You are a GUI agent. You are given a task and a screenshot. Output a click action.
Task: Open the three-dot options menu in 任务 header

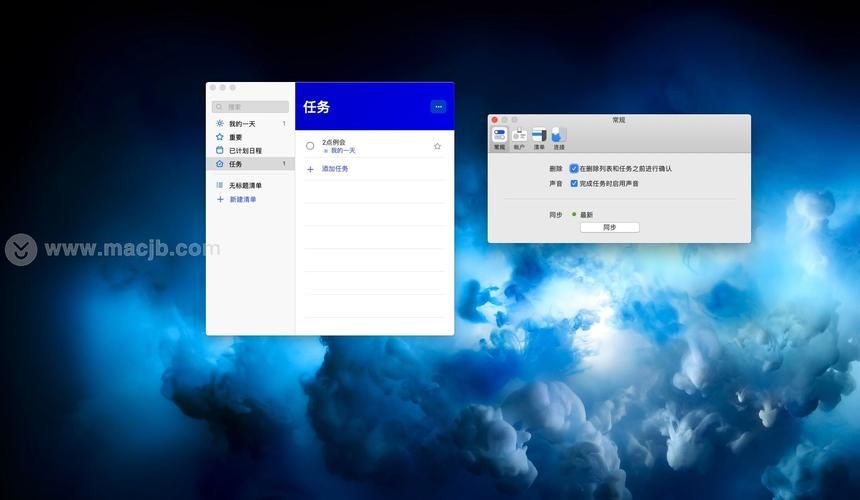(x=438, y=106)
